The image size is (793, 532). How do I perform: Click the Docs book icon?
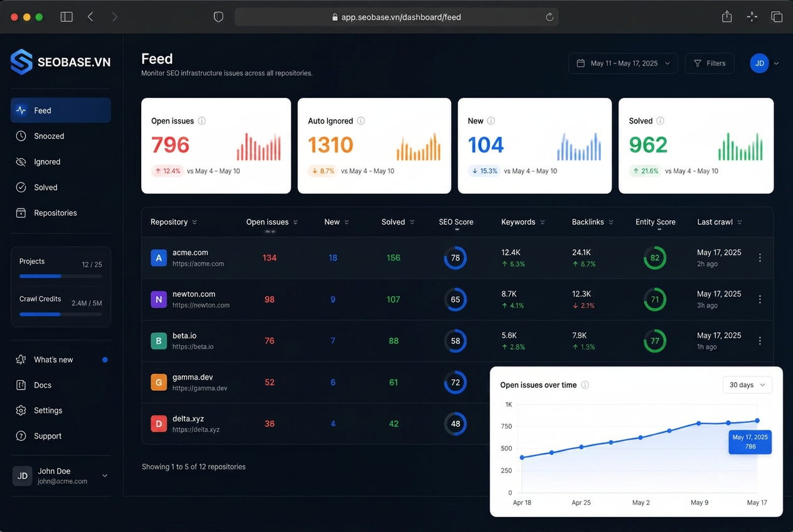point(21,385)
